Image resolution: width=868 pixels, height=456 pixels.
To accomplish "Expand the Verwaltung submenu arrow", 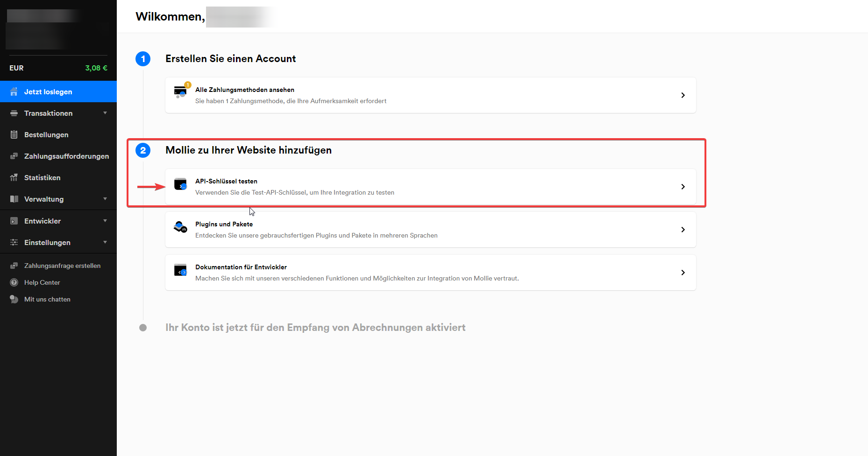I will pos(105,199).
